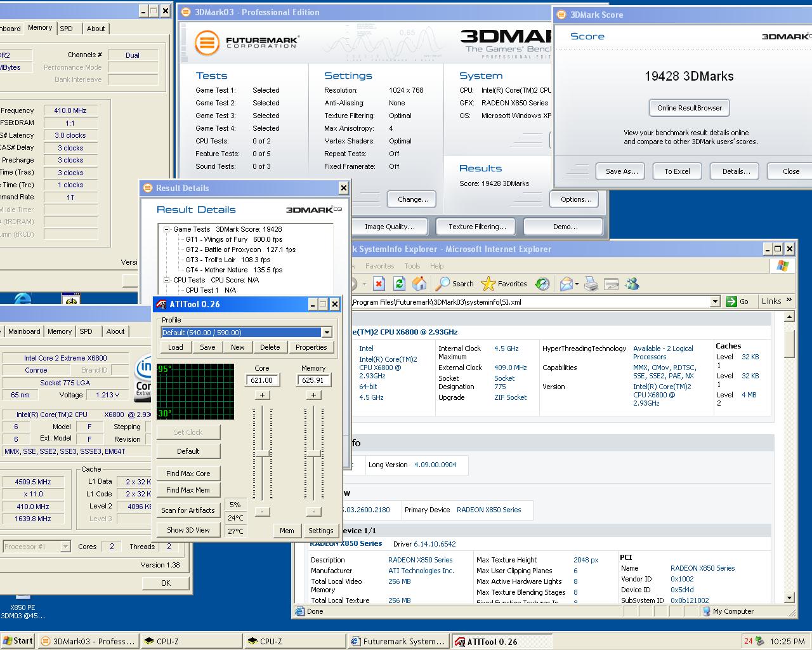Open Settings button in ATITool
Viewport: 812px width, 650px height.
pos(320,531)
